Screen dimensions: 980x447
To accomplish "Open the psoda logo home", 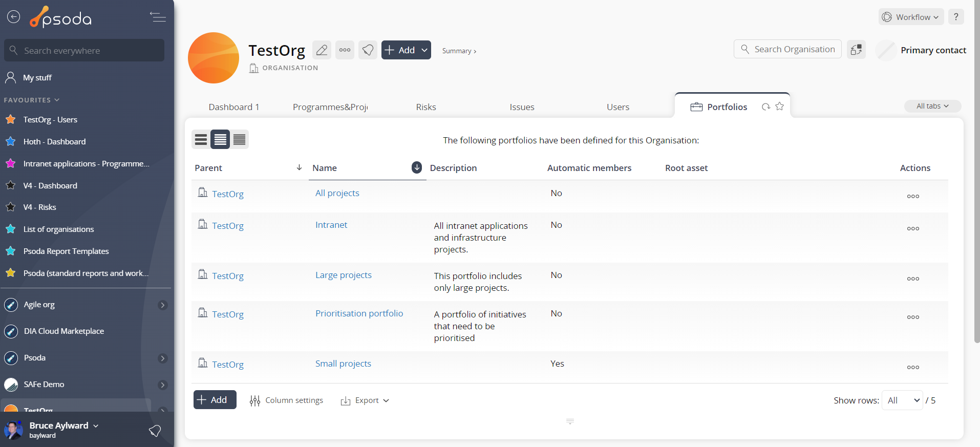I will click(60, 17).
